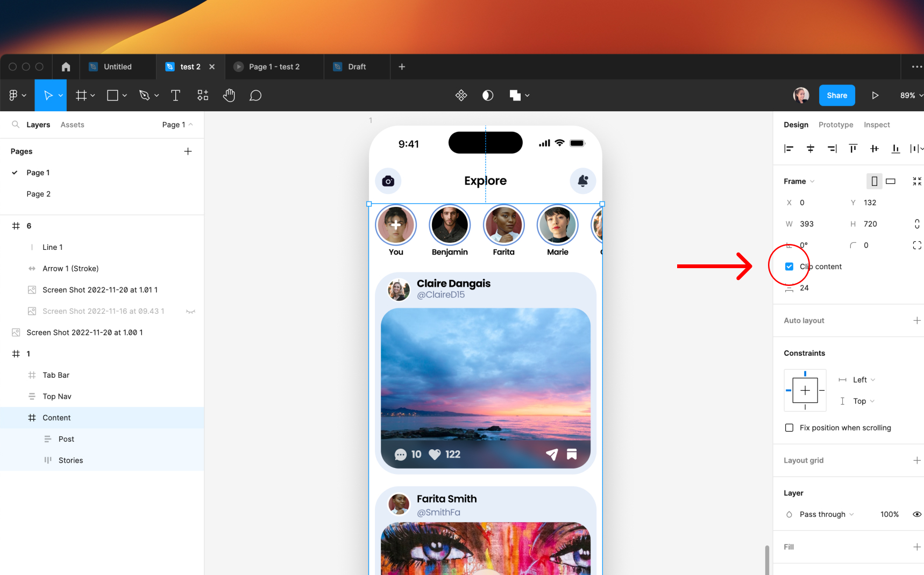This screenshot has width=924, height=575.
Task: Click Align right icon
Action: tap(832, 148)
